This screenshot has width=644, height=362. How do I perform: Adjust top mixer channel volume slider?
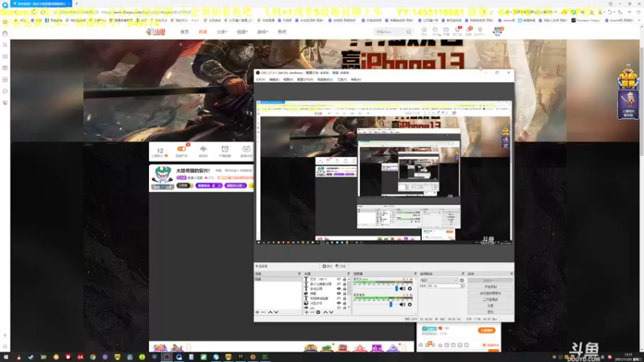[x=397, y=289]
